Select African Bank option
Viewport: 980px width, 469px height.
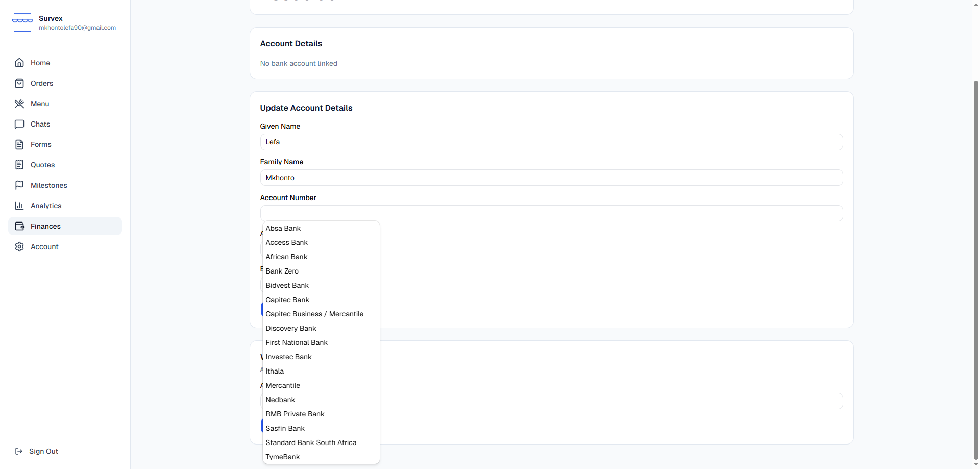[321, 257]
